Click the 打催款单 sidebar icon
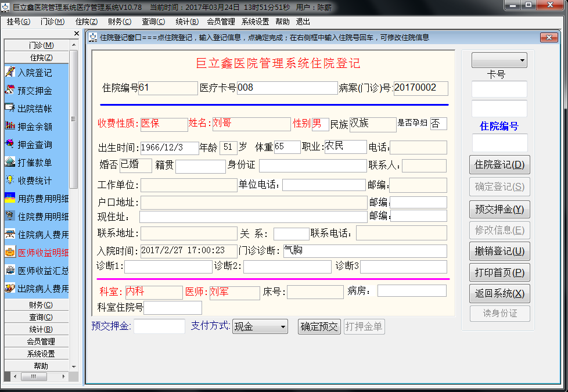This screenshot has width=568, height=392. coord(10,163)
